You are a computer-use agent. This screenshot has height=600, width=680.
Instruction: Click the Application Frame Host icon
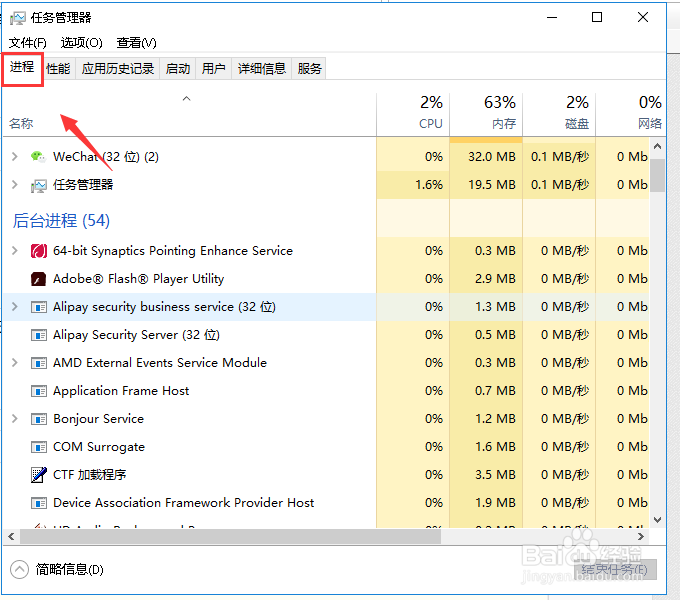39,391
